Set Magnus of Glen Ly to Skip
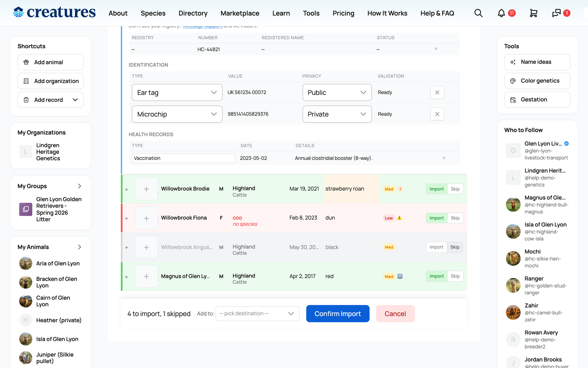Viewport: 588px width, 368px height. [x=455, y=276]
